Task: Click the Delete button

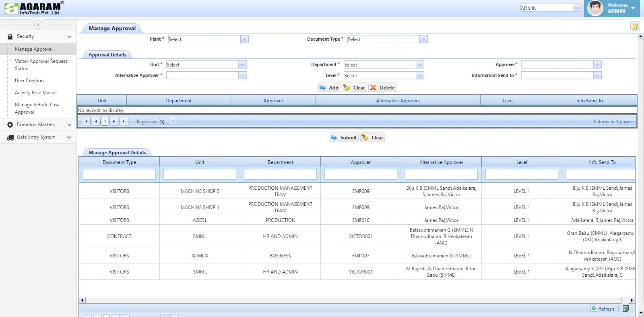Action: tap(383, 87)
